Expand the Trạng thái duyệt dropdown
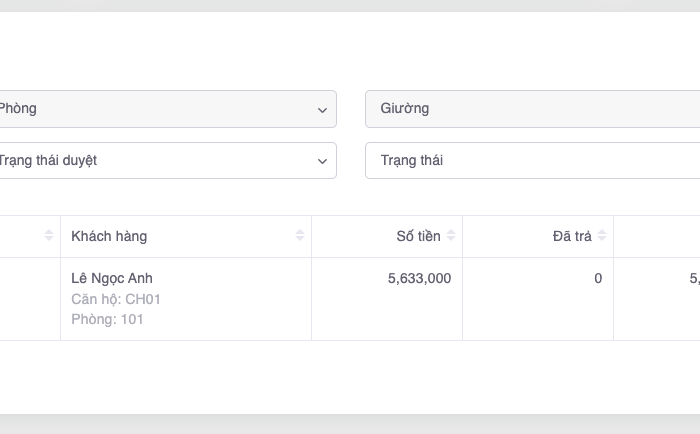700x434 pixels. pos(160,161)
